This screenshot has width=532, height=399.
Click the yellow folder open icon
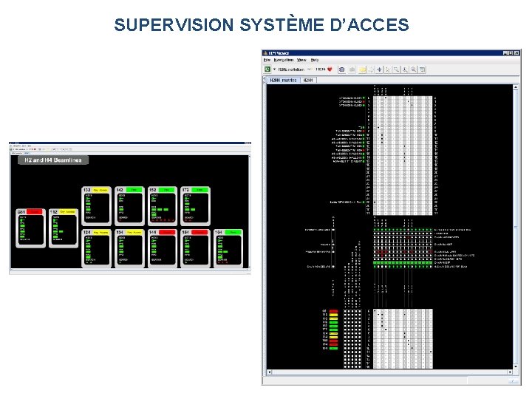coord(362,69)
